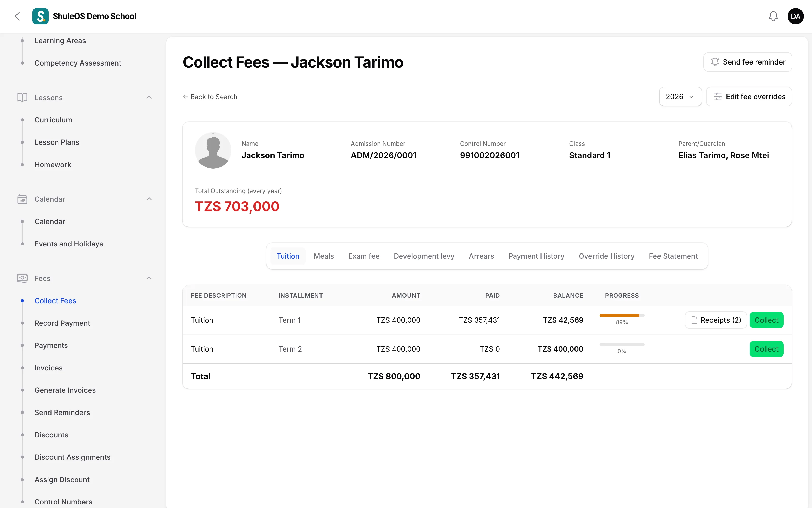Image resolution: width=812 pixels, height=508 pixels.
Task: Open Learning Areas in sidebar
Action: pyautogui.click(x=60, y=41)
